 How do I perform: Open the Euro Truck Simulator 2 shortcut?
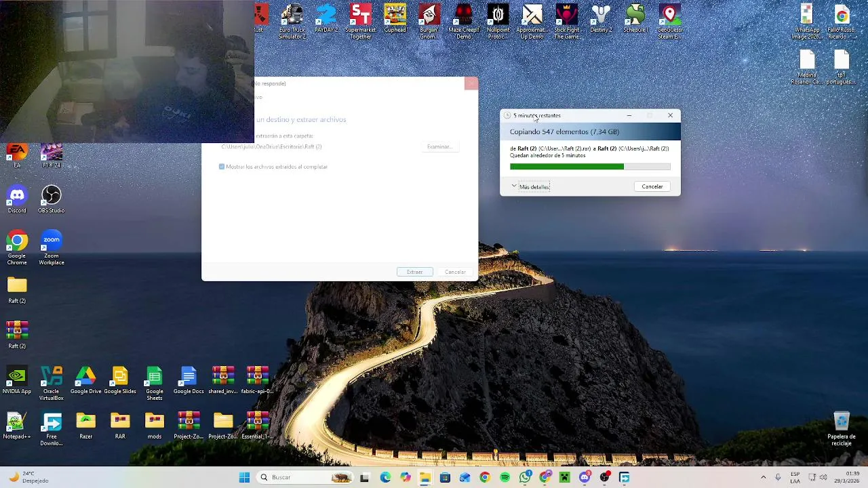point(292,22)
